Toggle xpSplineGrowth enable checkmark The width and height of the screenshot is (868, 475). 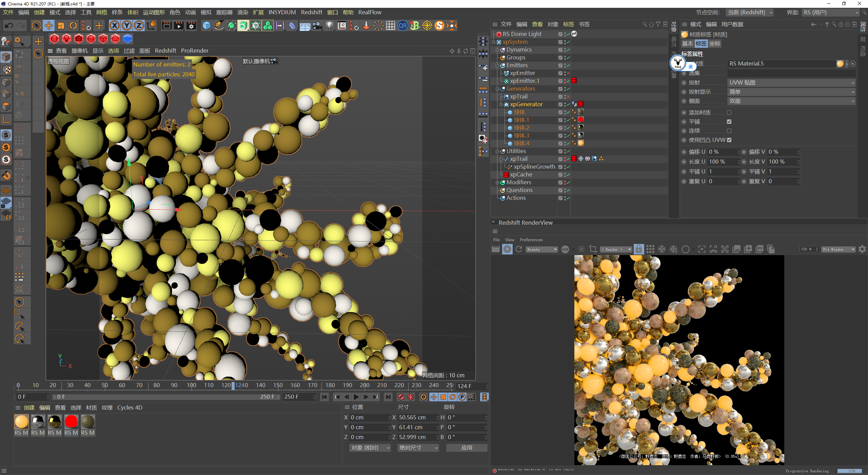[x=568, y=167]
